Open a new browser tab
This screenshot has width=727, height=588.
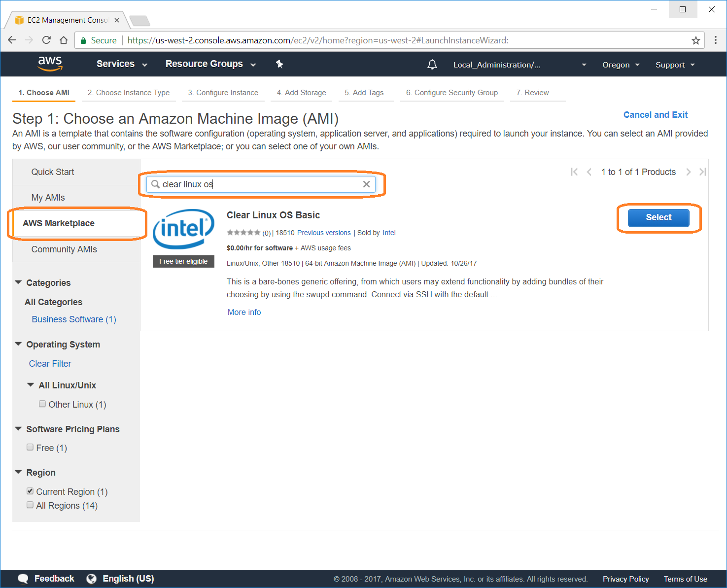(139, 21)
